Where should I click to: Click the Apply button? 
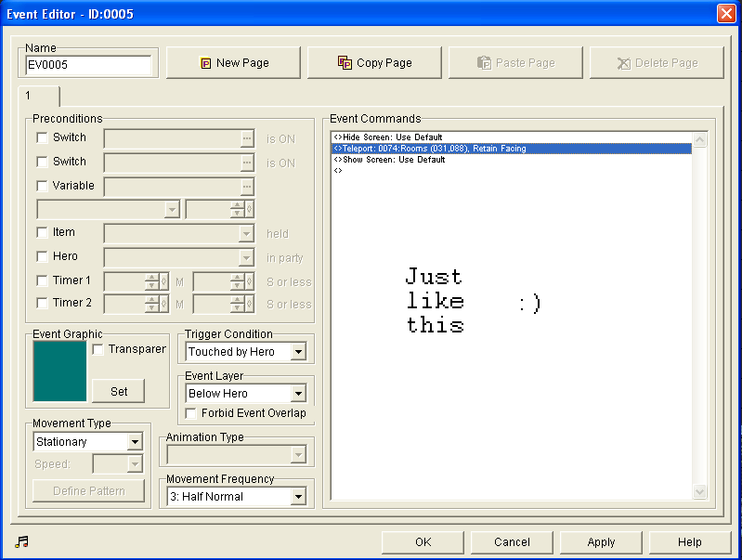pyautogui.click(x=601, y=542)
